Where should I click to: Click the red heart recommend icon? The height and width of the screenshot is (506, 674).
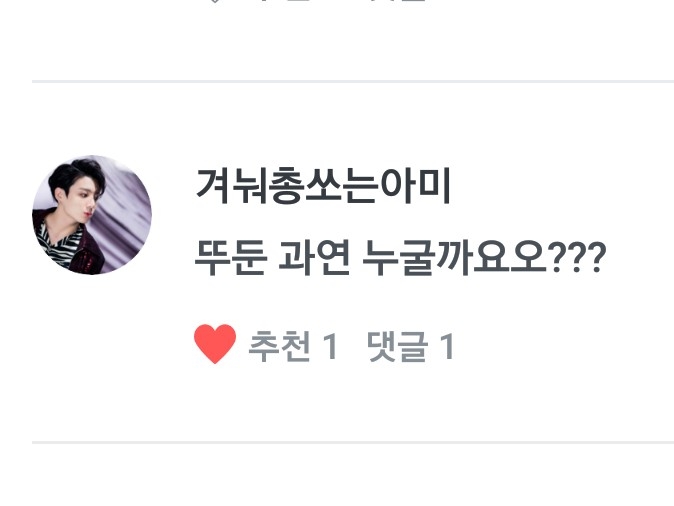tap(215, 344)
